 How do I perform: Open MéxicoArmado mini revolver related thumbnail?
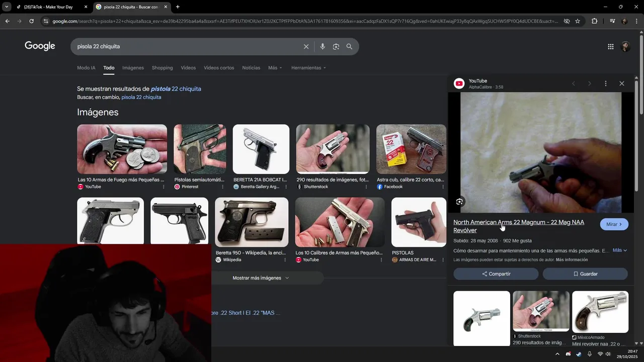[600, 312]
